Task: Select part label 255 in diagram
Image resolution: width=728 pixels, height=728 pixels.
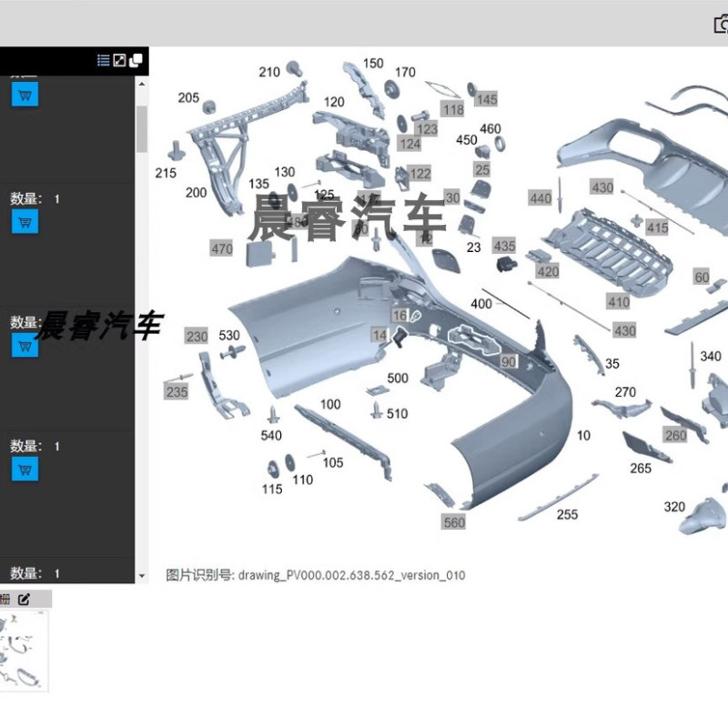Action: click(567, 514)
